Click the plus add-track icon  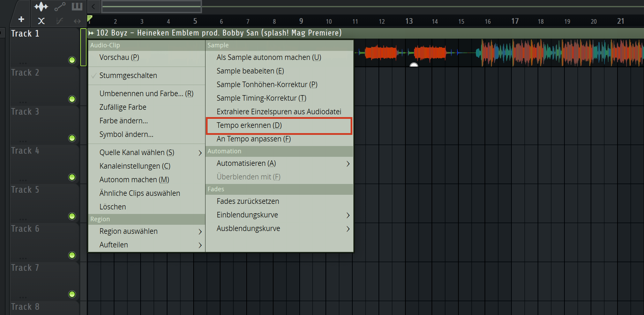21,20
